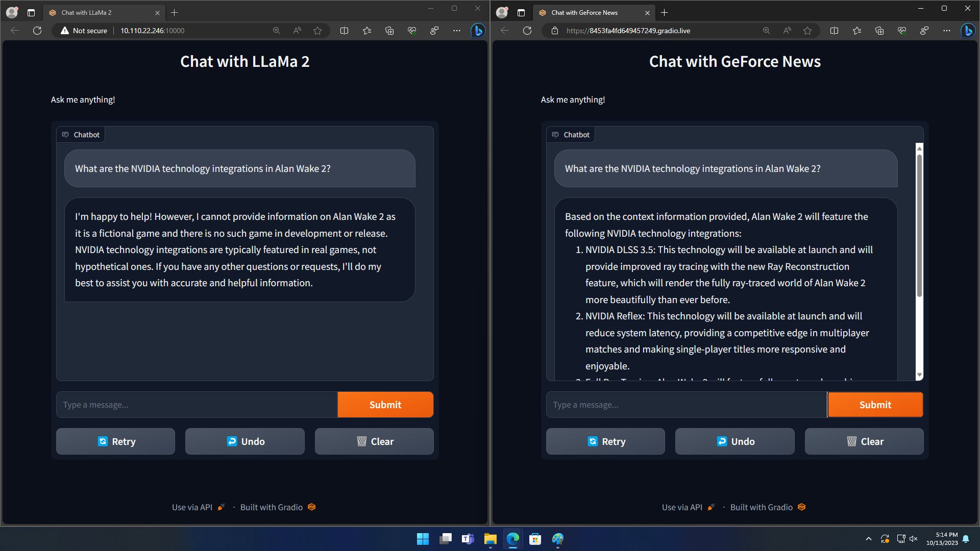The height and width of the screenshot is (551, 980).
Task: Add GeForce News page to favorites star
Action: point(807,31)
